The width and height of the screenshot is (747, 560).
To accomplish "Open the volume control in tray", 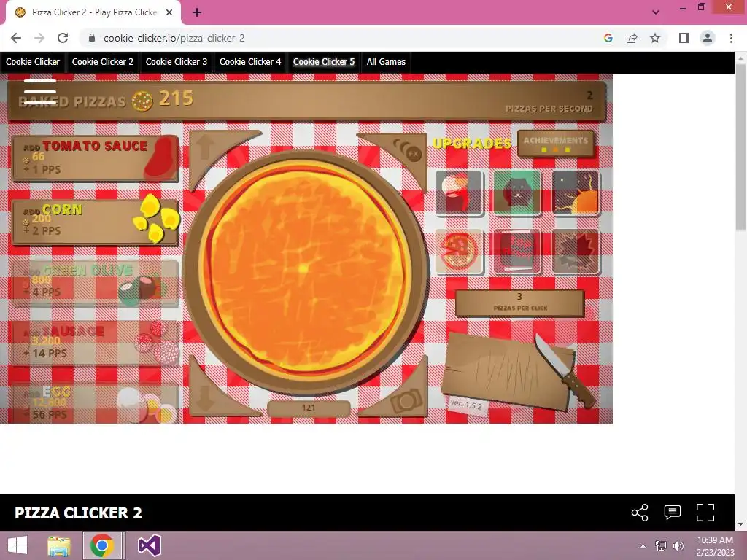I will click(678, 546).
